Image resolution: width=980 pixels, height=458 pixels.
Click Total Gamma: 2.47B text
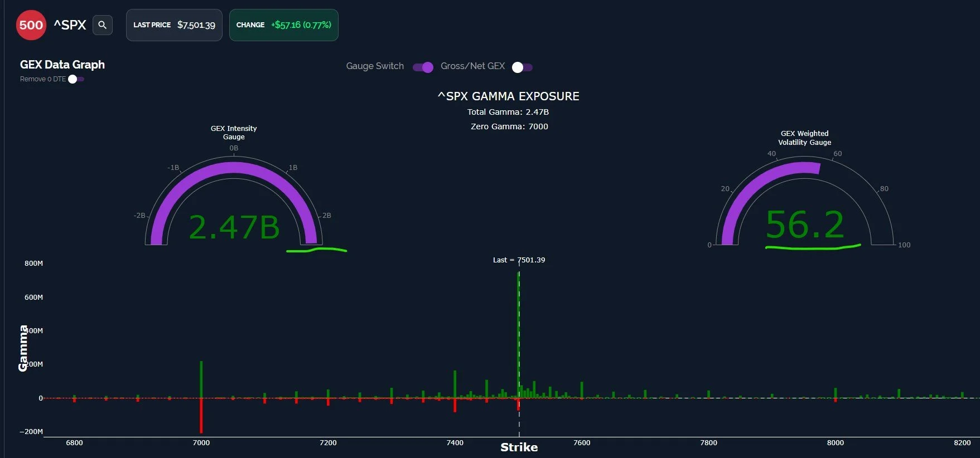[508, 112]
